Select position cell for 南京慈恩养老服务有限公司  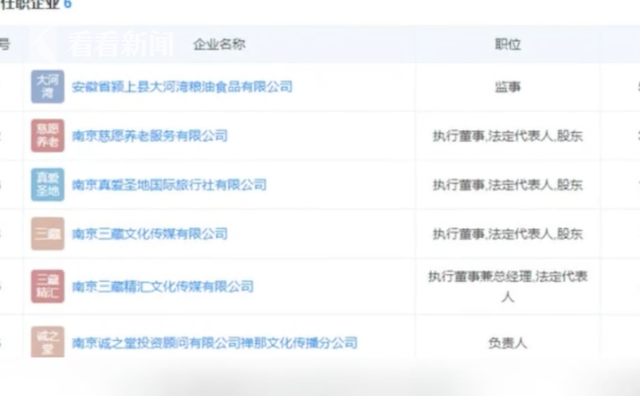pos(508,136)
